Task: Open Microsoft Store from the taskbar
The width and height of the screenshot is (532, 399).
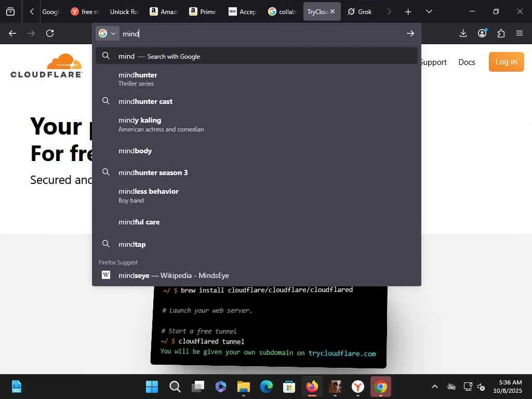Action: [x=289, y=387]
